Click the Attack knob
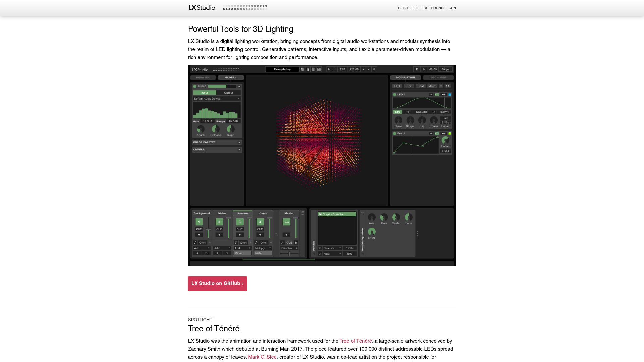This screenshot has width=644, height=362. pos(201,129)
